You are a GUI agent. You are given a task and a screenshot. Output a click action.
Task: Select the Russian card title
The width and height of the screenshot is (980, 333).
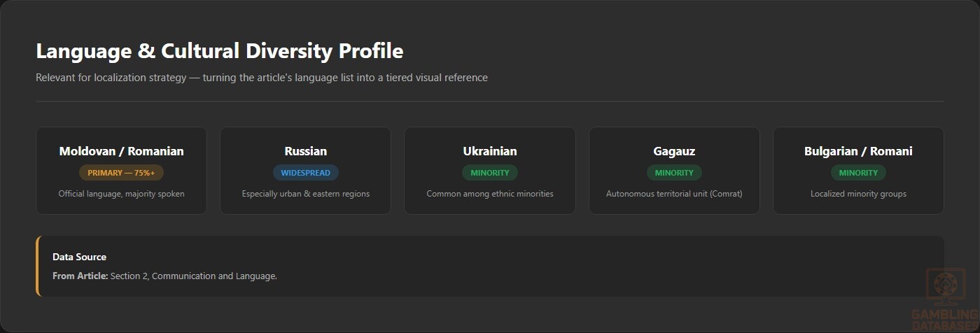click(305, 151)
